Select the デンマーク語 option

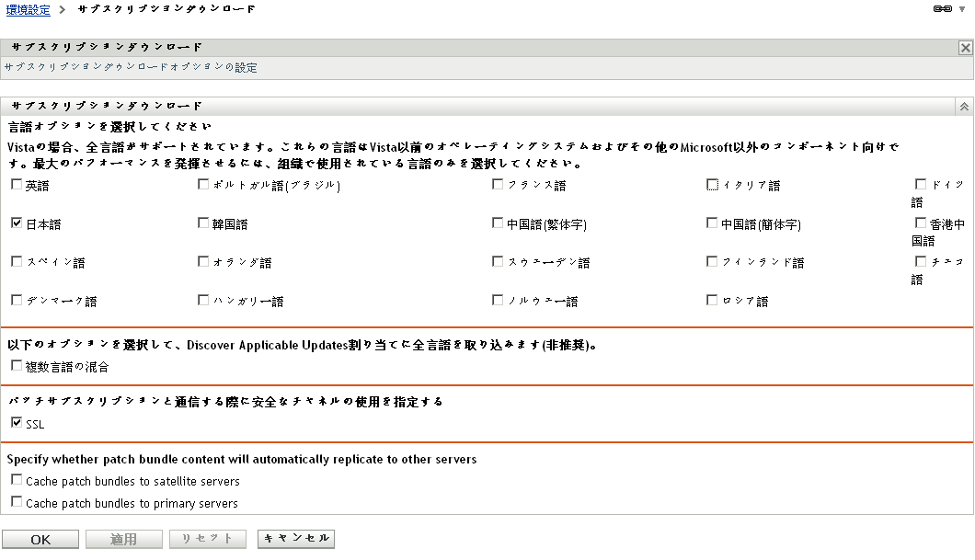point(15,299)
